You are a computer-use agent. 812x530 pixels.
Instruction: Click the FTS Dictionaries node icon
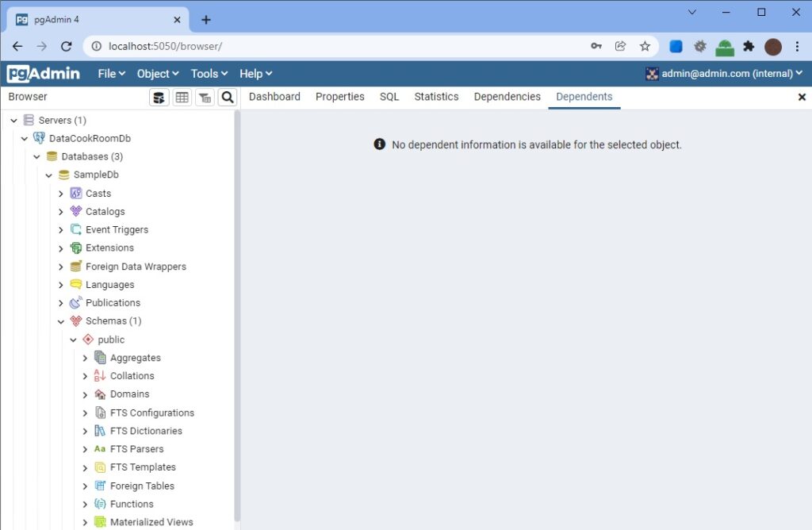click(x=100, y=431)
